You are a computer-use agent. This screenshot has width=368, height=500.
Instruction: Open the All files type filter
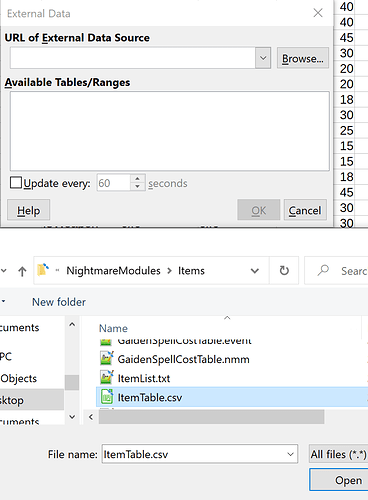pyautogui.click(x=338, y=454)
